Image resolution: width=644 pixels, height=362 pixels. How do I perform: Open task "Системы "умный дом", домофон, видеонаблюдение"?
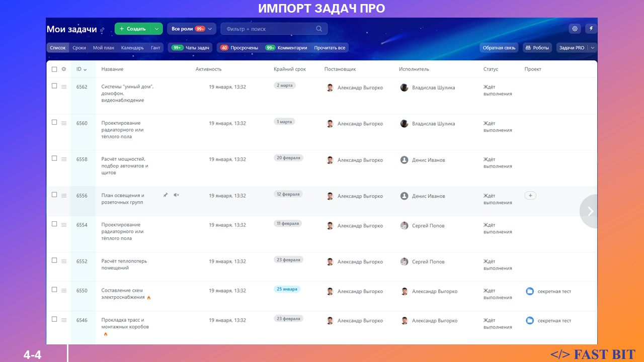128,94
